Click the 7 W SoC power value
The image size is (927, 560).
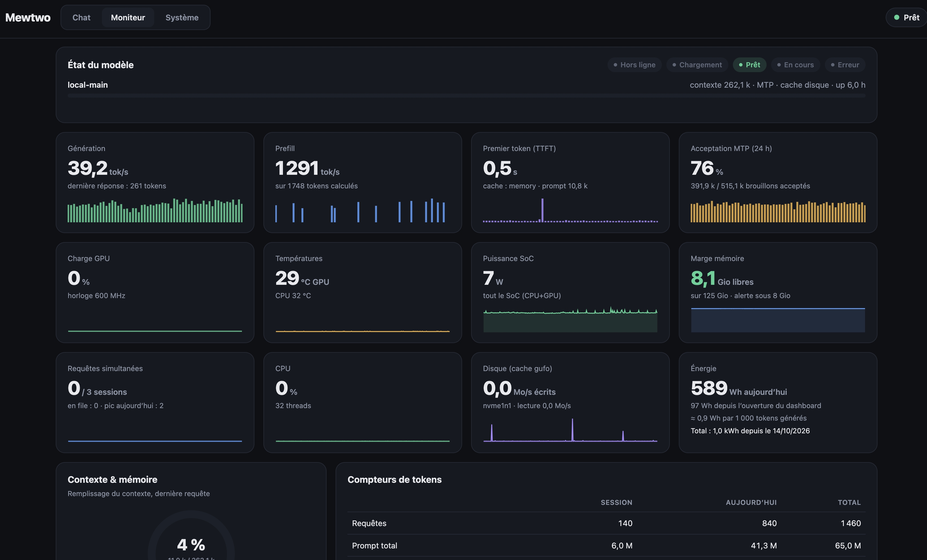click(x=493, y=279)
